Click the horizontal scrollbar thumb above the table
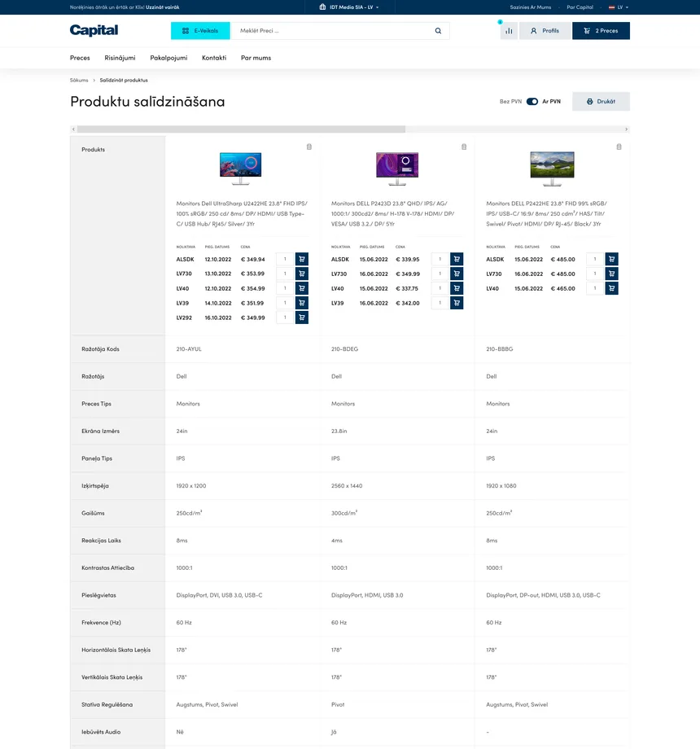 pos(241,129)
